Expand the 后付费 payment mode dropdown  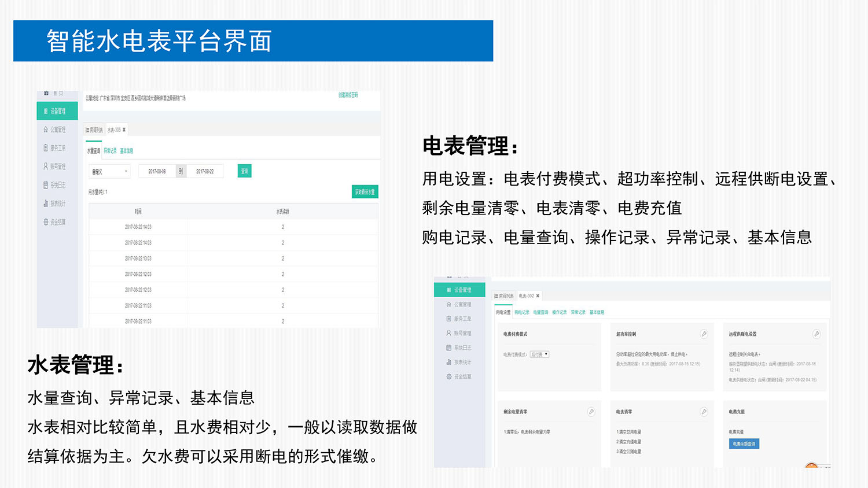(x=539, y=354)
